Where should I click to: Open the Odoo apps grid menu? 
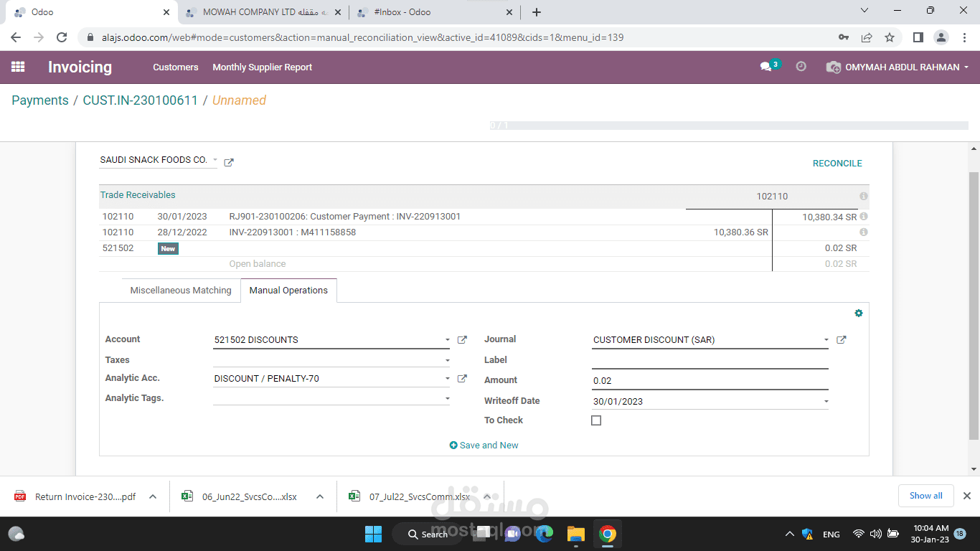[x=18, y=67]
